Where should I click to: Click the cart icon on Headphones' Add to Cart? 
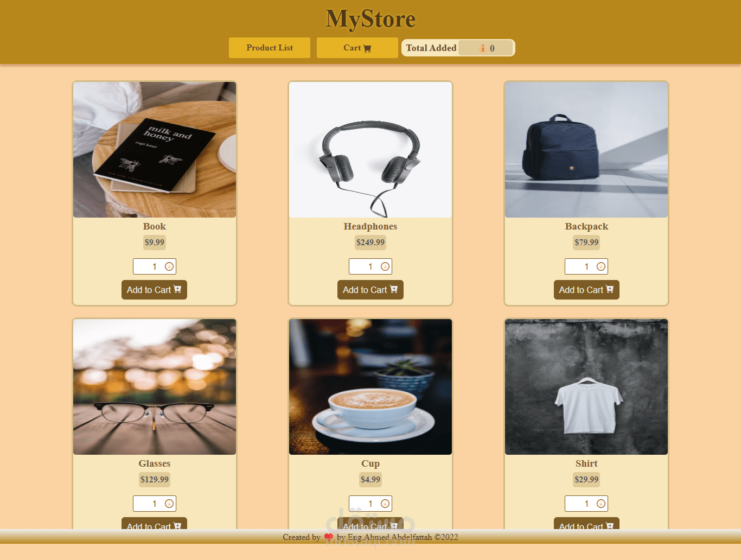click(394, 290)
